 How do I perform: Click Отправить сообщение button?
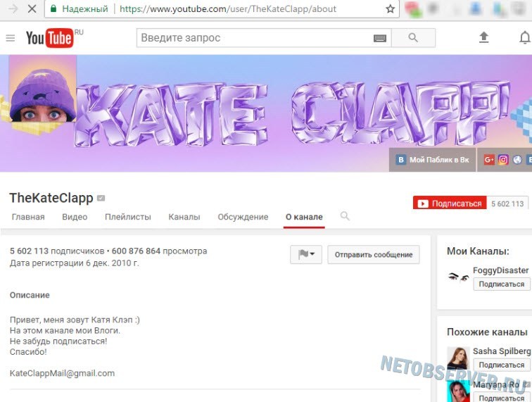tap(374, 255)
